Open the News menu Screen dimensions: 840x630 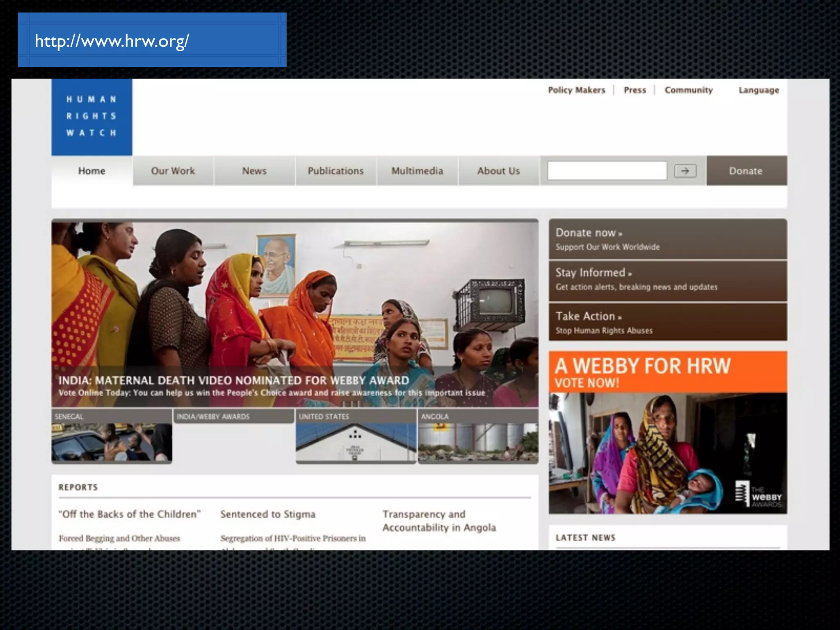254,171
